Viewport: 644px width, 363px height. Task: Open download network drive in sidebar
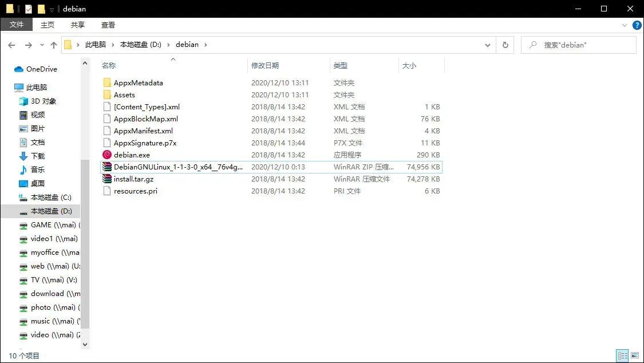point(50,294)
